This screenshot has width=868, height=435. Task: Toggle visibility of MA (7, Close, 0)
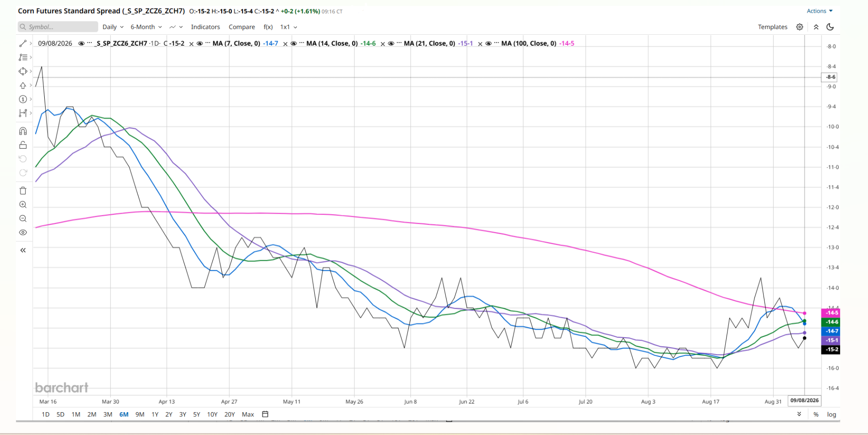coord(199,43)
